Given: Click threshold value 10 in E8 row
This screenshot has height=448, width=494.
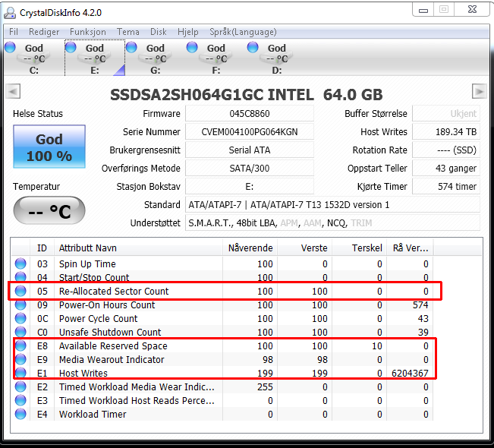Looking at the screenshot, I should point(377,345).
